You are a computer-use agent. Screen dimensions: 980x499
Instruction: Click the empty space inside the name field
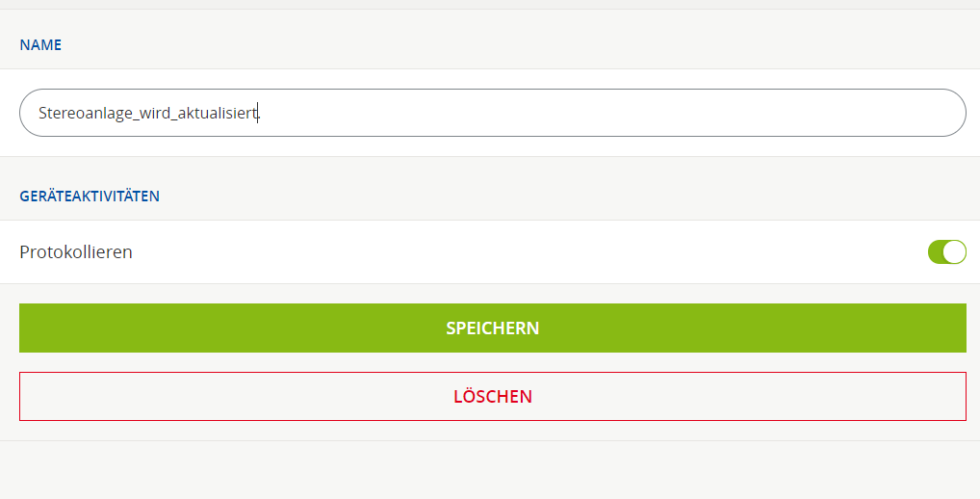616,113
